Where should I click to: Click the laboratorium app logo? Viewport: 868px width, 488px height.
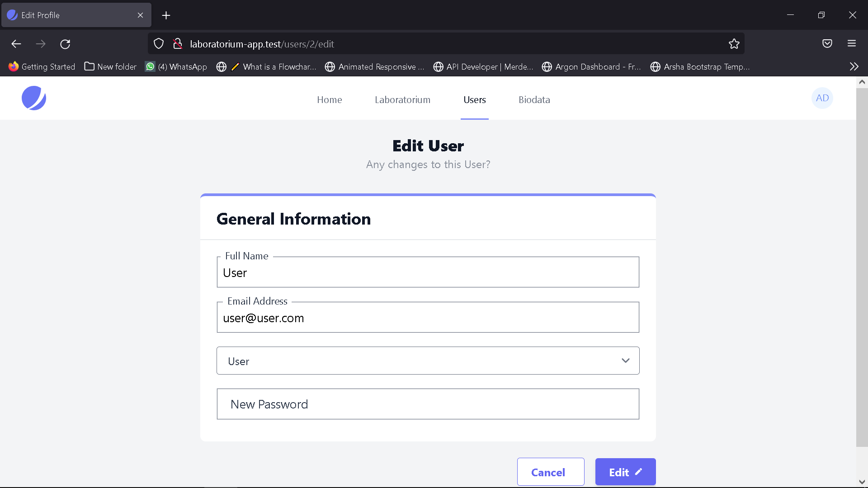tap(34, 98)
